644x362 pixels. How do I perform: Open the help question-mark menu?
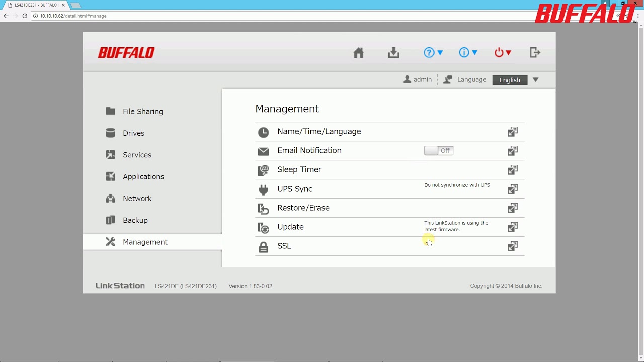tap(433, 53)
